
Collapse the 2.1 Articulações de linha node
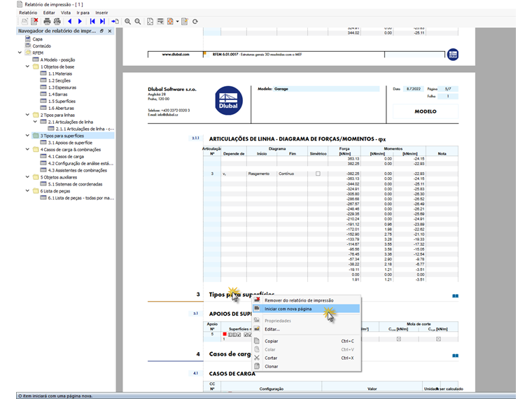click(x=35, y=122)
